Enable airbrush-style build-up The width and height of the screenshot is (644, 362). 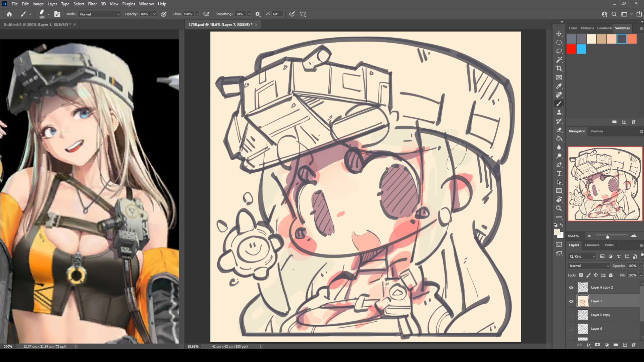206,14
